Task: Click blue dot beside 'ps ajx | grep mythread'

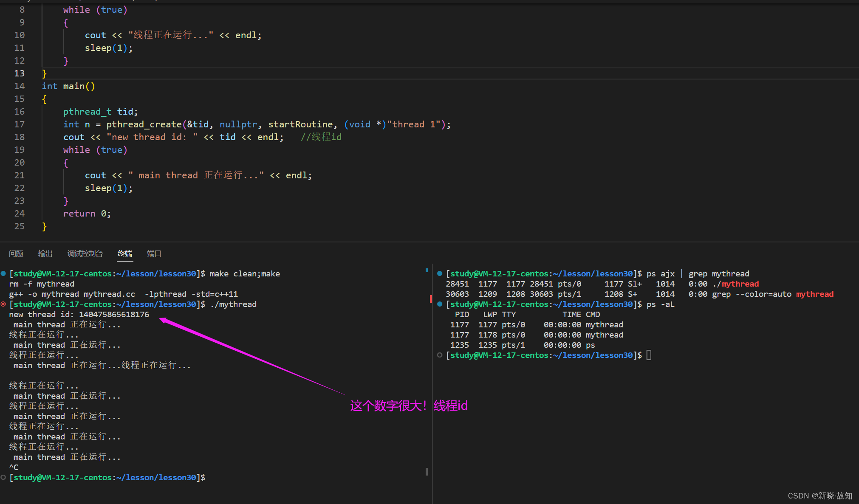Action: [x=440, y=273]
